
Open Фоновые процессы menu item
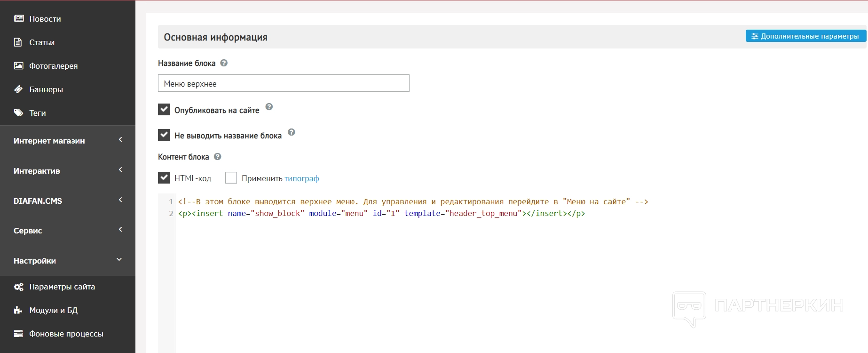[66, 334]
